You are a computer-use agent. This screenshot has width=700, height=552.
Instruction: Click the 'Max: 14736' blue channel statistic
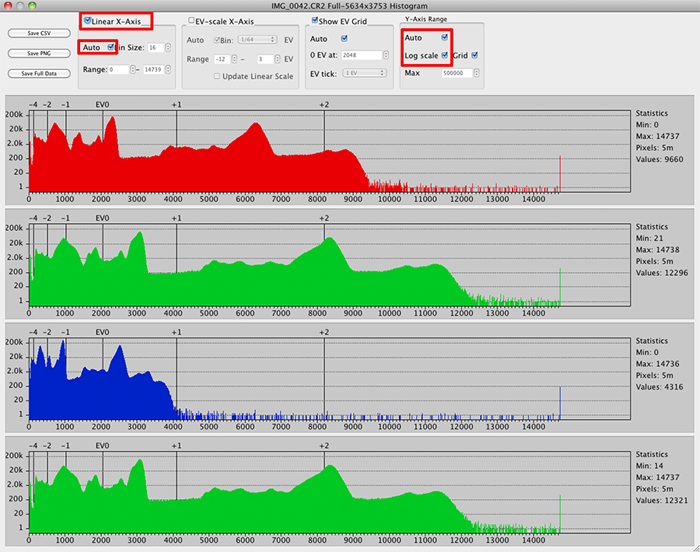click(658, 364)
